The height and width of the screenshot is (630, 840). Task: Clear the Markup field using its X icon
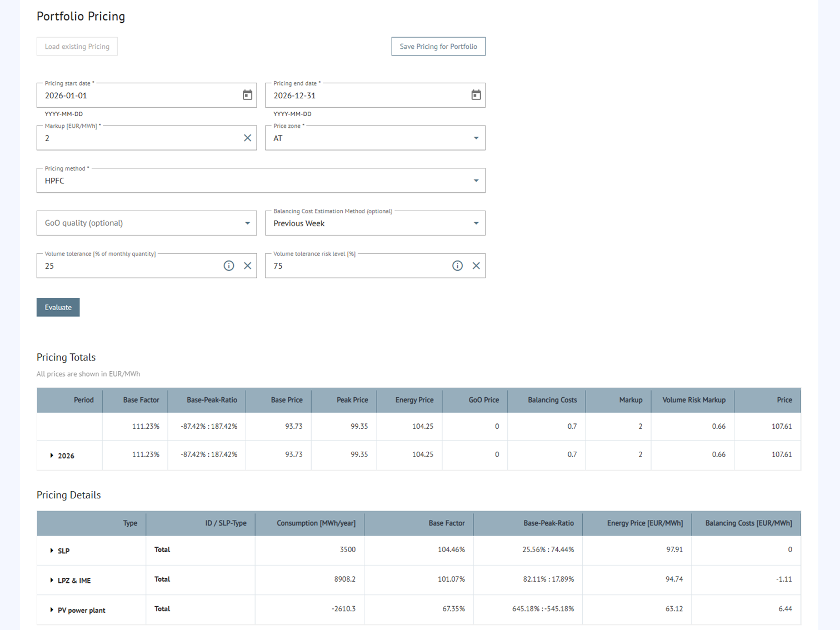click(248, 138)
